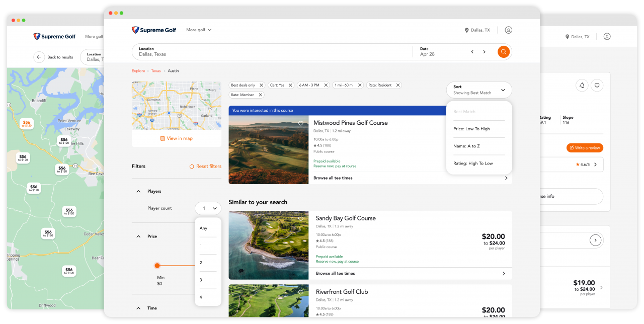Viewport: 644px width, 324px height.
Task: Open the Player count dropdown
Action: [x=208, y=208]
